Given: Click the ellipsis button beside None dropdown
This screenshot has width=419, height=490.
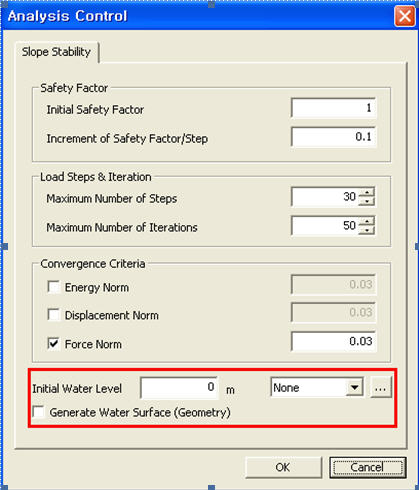Looking at the screenshot, I should [x=381, y=388].
